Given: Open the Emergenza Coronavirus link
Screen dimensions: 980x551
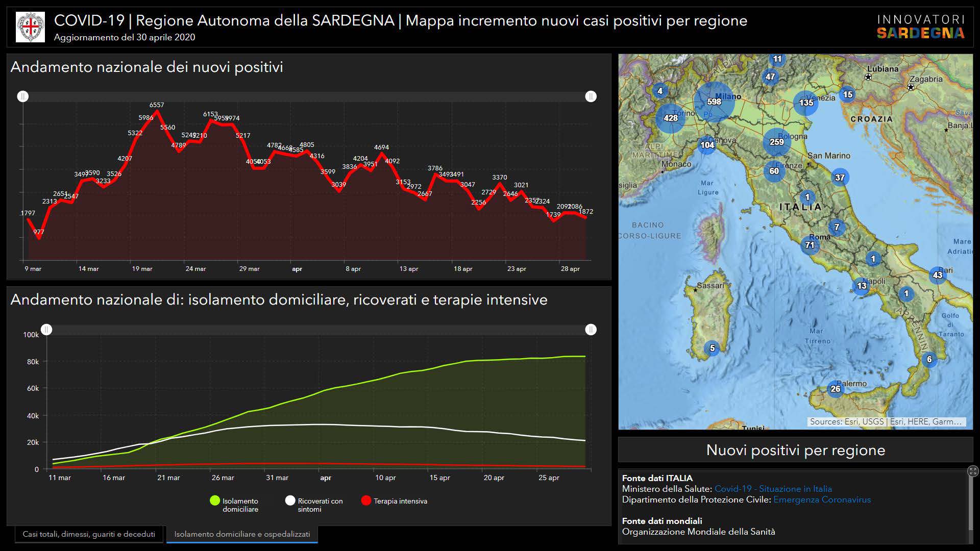Looking at the screenshot, I should tap(822, 499).
